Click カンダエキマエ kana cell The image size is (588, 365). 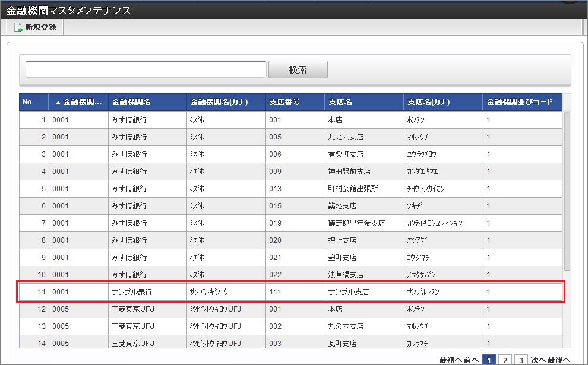point(443,172)
